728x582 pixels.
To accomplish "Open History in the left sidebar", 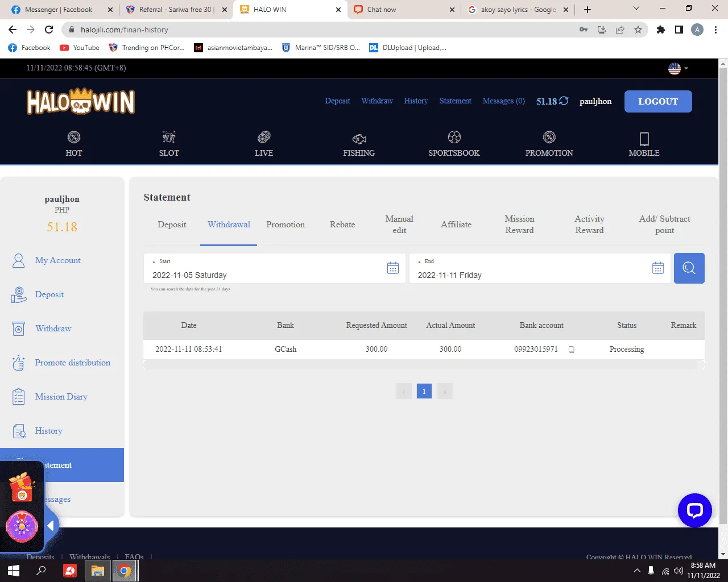I will click(49, 431).
